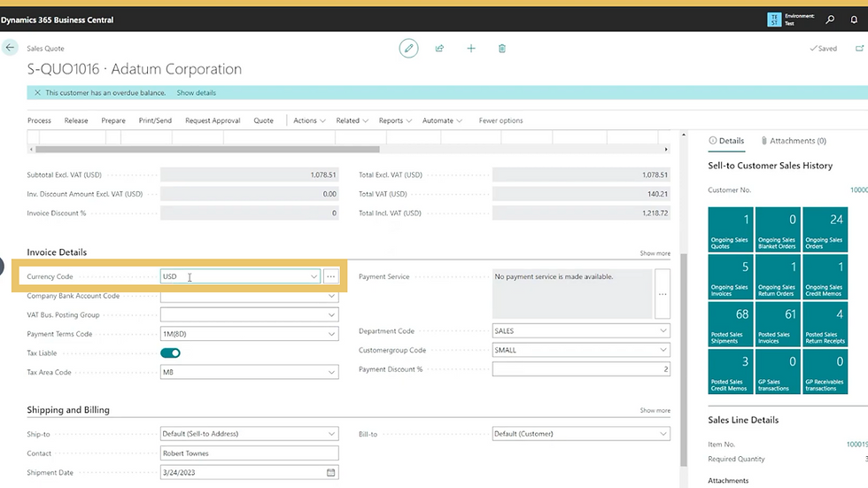Image resolution: width=868 pixels, height=488 pixels.
Task: Click the edit pencil icon
Action: click(x=408, y=48)
